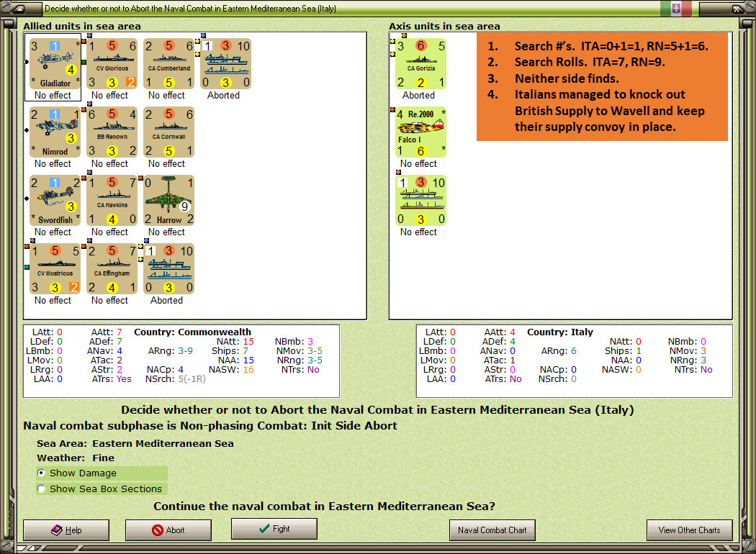This screenshot has height=554, width=756.
Task: Click the Italian flag icon in title bar
Action: (676, 8)
